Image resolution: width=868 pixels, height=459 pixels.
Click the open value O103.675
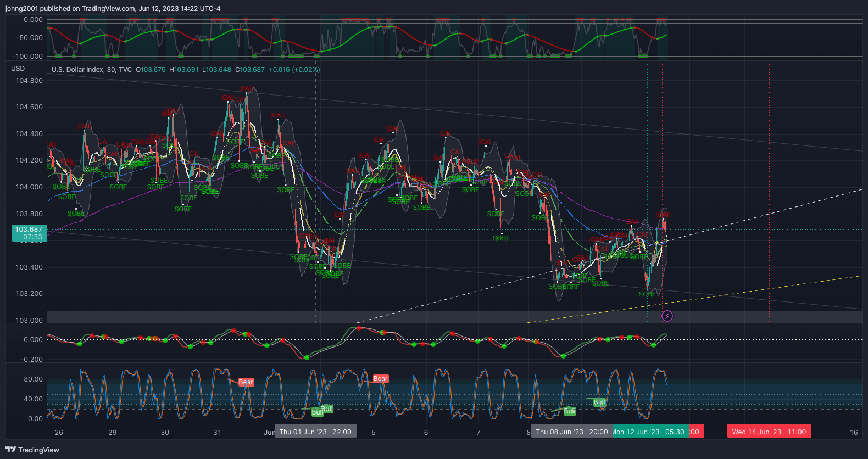(x=151, y=70)
